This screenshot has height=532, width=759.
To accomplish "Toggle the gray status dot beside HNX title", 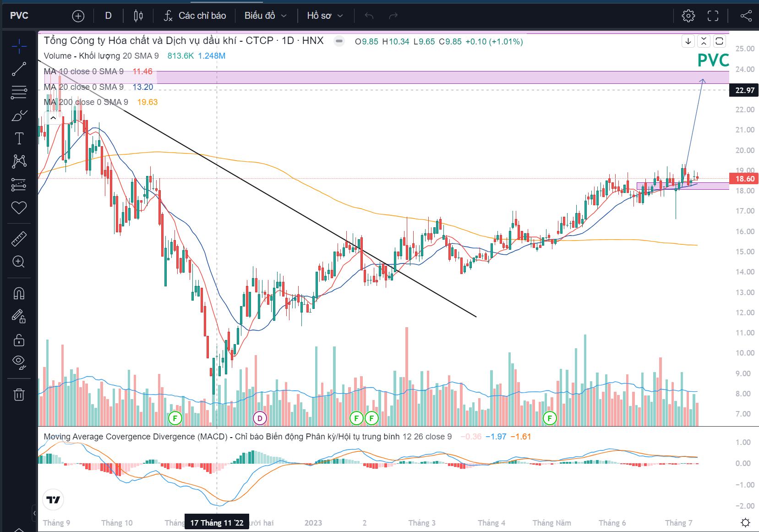I will [x=339, y=41].
